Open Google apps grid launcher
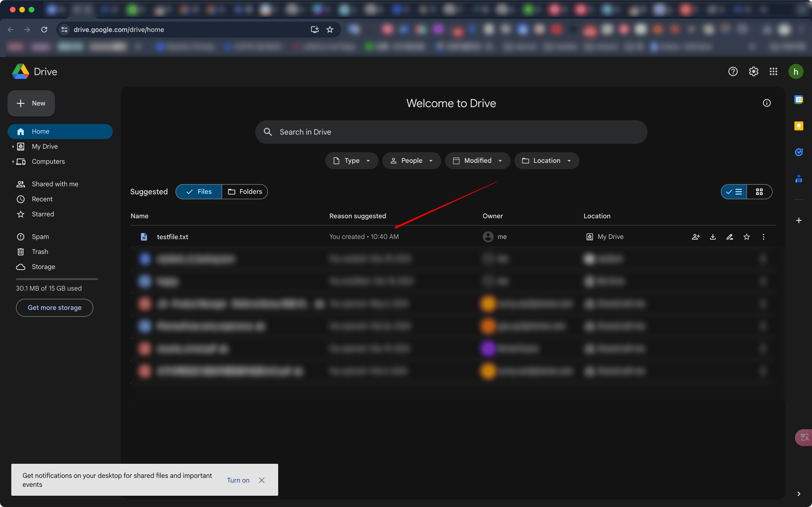812x507 pixels. click(773, 71)
